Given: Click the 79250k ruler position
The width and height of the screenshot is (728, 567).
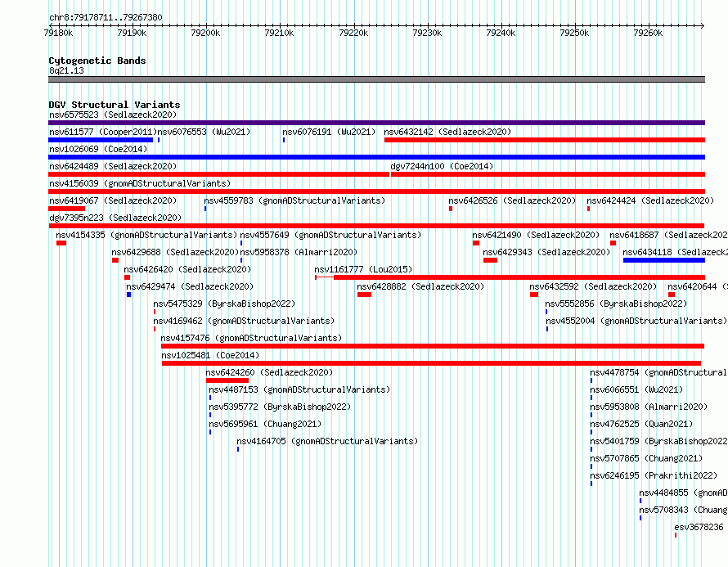Looking at the screenshot, I should pos(574,33).
